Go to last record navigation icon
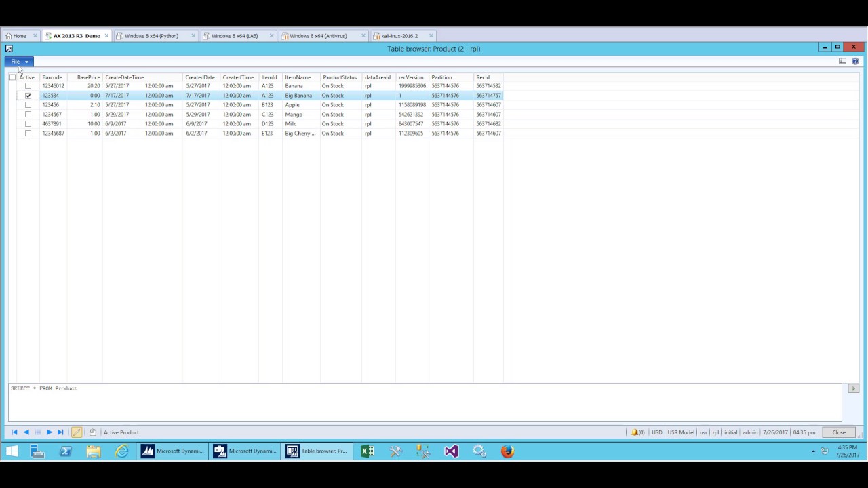Screen dimensions: 868x488 coord(60,432)
